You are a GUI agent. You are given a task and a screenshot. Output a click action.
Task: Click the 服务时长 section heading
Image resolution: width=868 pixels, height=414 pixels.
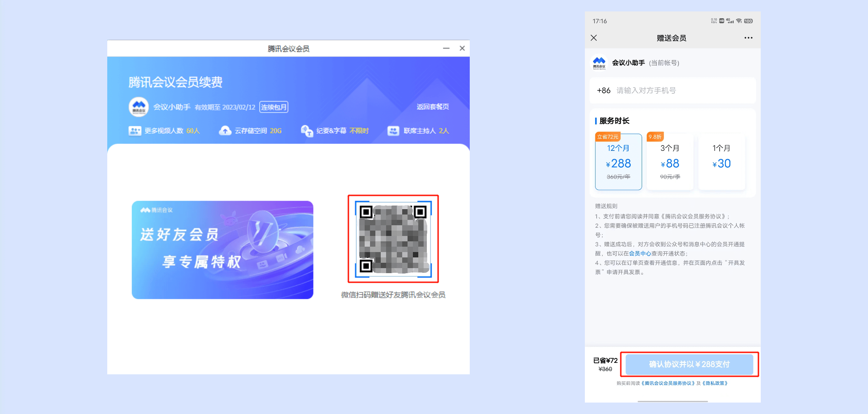[x=614, y=121]
